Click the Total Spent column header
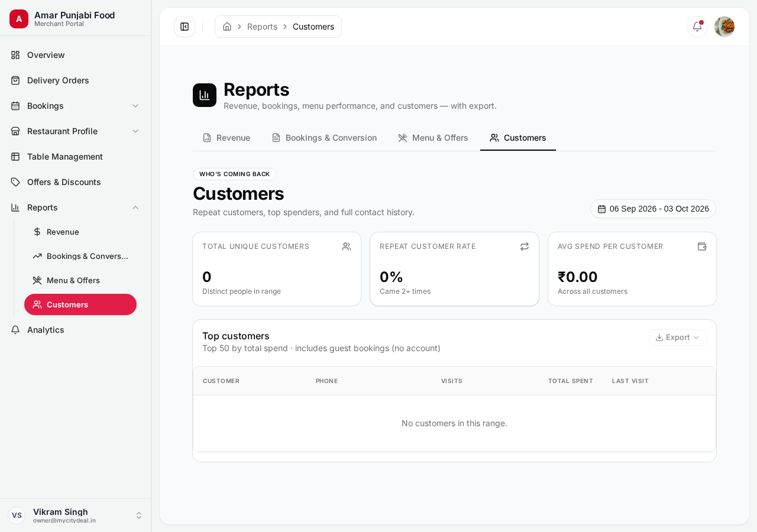757x532 pixels. (x=571, y=381)
